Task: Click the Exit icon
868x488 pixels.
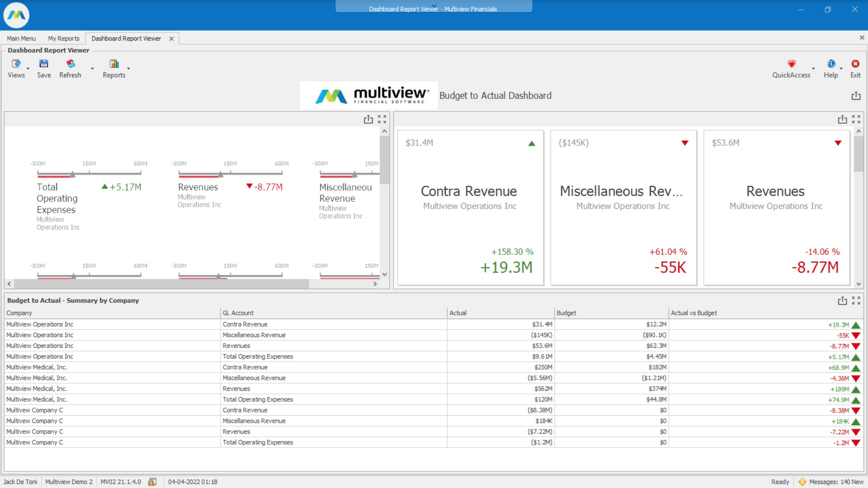Action: pyautogui.click(x=855, y=64)
